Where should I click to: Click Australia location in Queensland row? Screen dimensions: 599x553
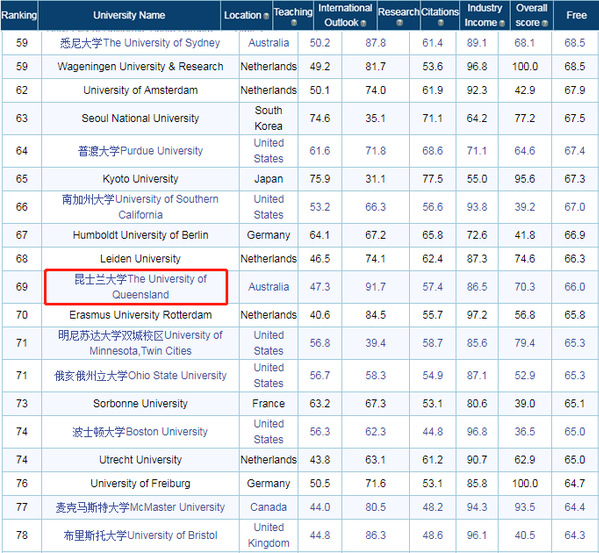[x=269, y=287]
